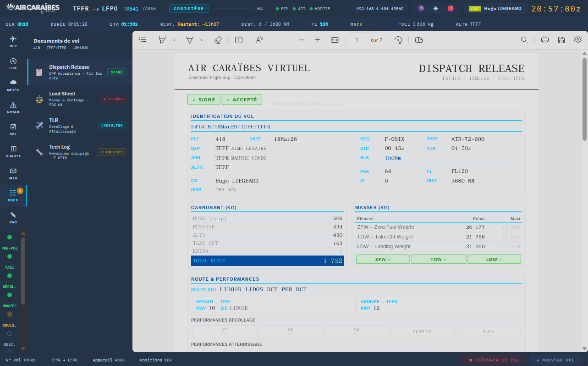Viewport: 588px width, 366px height.
Task: Select the DÉCOL. flight phase
Action: point(10,282)
